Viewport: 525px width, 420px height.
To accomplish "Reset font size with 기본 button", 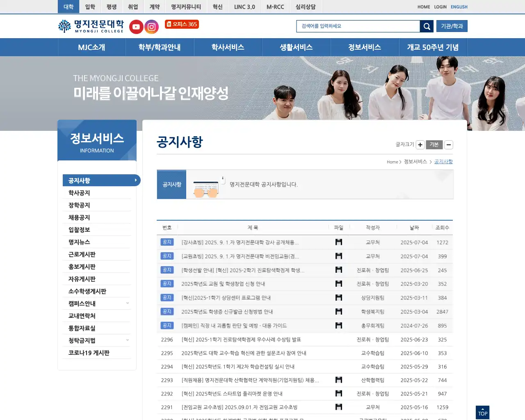I will click(434, 145).
